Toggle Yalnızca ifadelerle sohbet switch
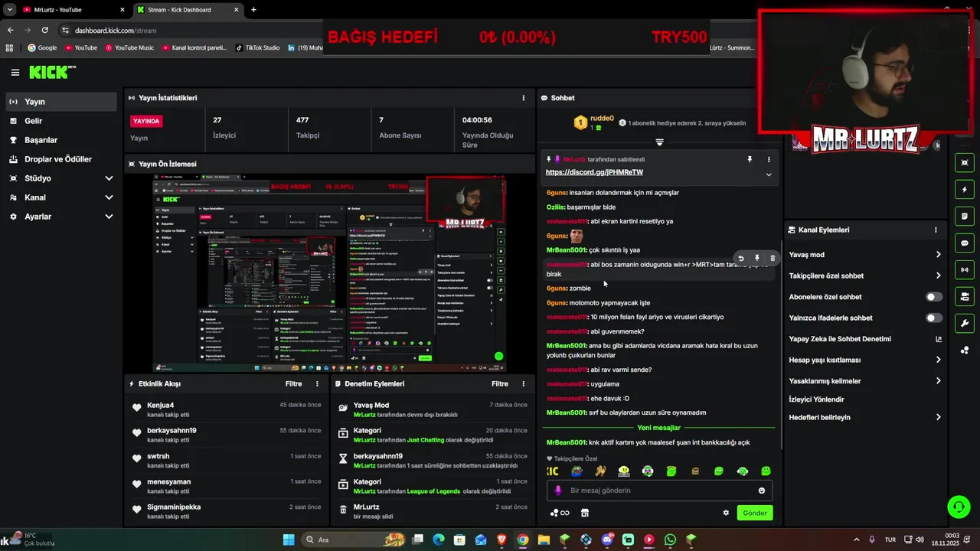 934,318
